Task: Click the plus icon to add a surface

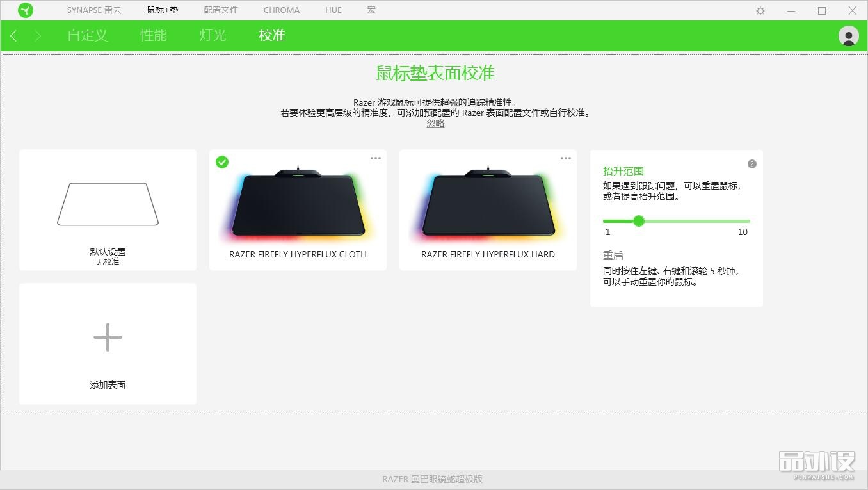Action: [x=107, y=336]
